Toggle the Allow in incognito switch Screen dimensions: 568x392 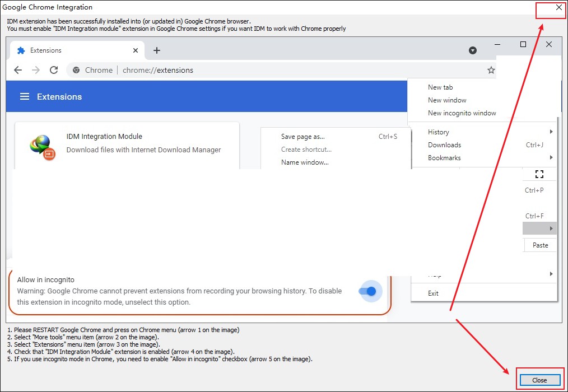[x=368, y=291]
